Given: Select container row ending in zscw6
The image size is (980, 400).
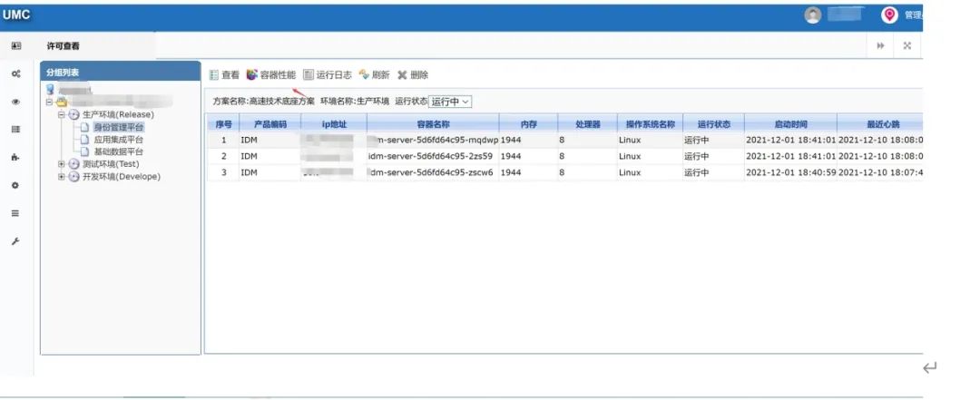Looking at the screenshot, I should tap(565, 172).
